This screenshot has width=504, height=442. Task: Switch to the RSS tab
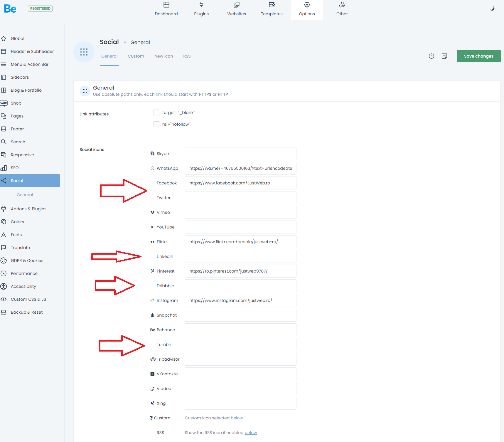[187, 56]
